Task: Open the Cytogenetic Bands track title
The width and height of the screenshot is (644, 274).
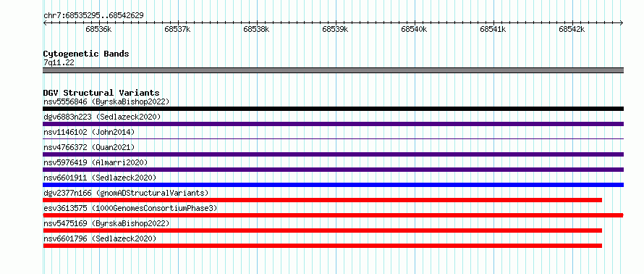Action: [86, 54]
